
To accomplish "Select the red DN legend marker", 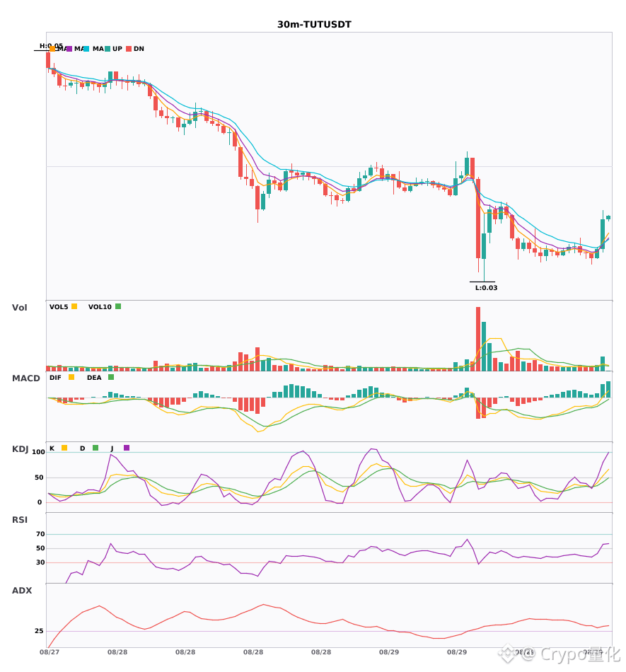I will click(129, 49).
